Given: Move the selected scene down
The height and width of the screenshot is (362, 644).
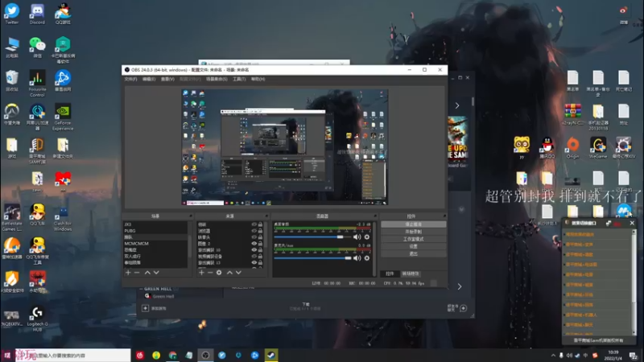Looking at the screenshot, I should [156, 273].
